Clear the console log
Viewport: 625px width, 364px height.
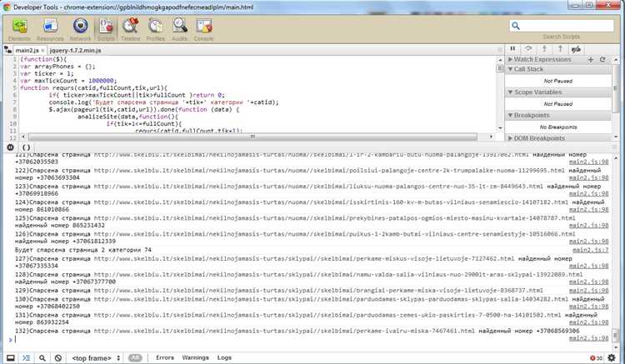tap(58, 357)
